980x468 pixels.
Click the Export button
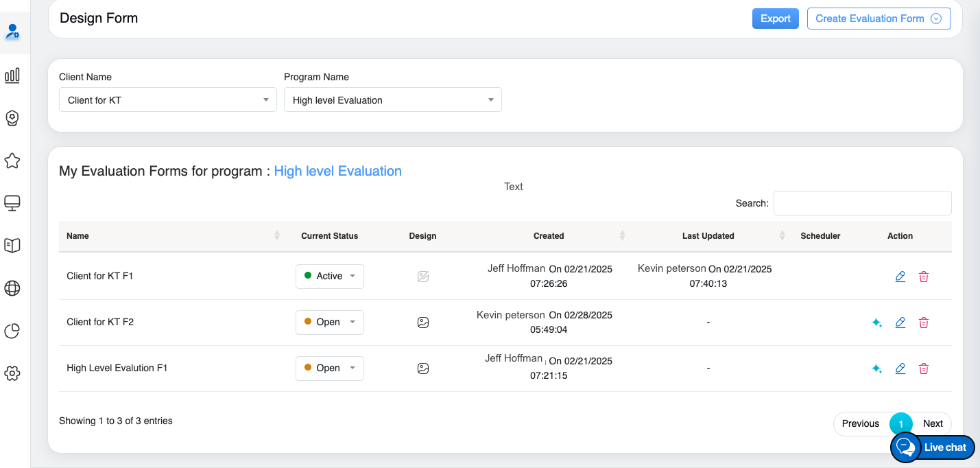tap(776, 19)
